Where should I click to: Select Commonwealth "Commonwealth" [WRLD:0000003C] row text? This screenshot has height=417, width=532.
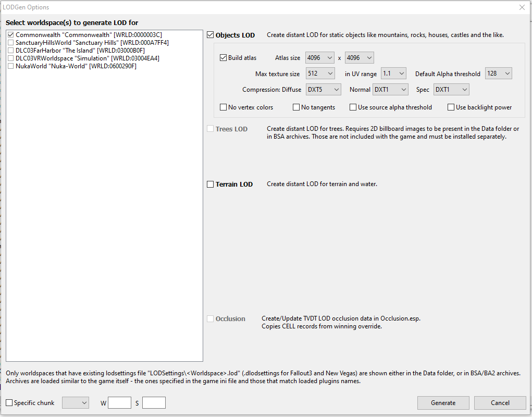(x=89, y=34)
